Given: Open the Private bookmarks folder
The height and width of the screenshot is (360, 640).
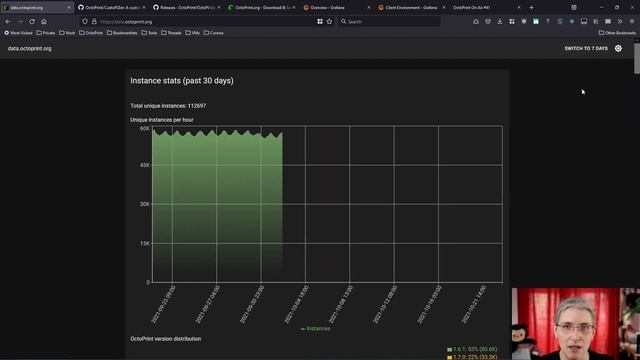Looking at the screenshot, I should (x=46, y=33).
